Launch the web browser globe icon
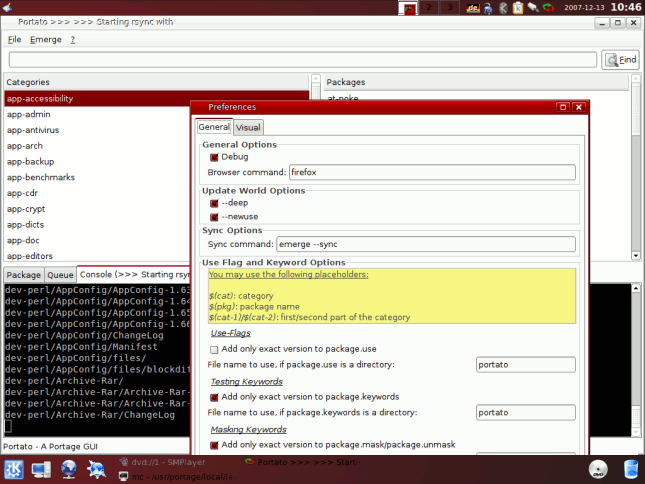Screen dimensions: 645x484 coord(69,470)
